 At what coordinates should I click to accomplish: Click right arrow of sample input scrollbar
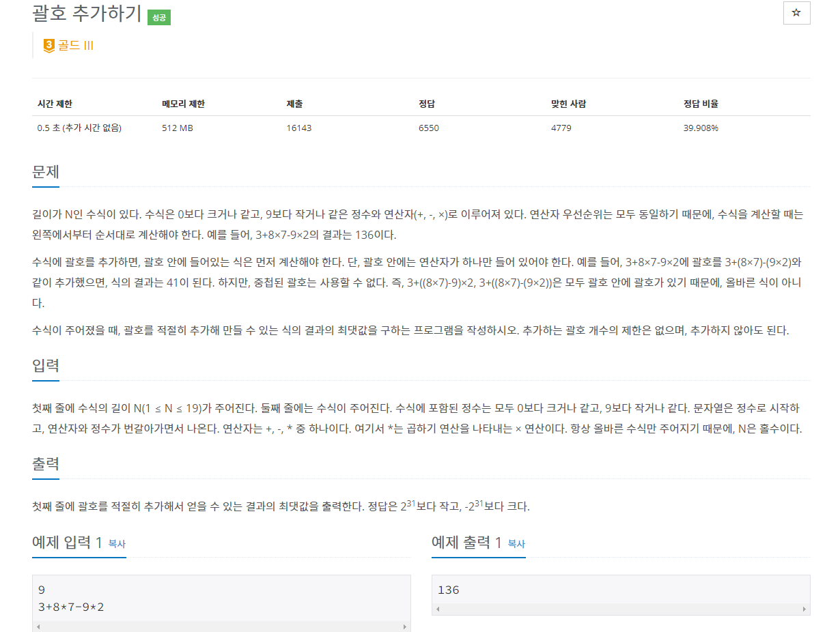pos(404,626)
